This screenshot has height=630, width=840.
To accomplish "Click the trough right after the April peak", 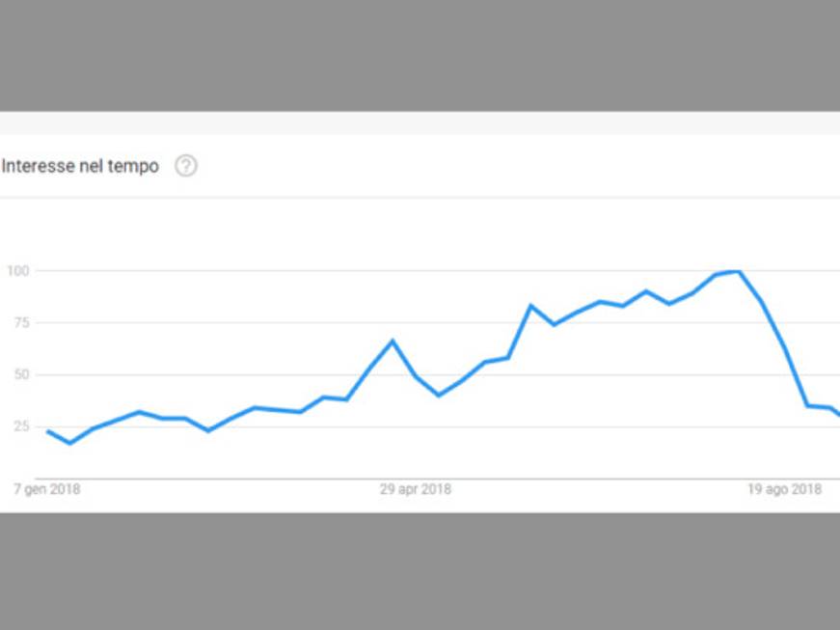I will tap(439, 396).
